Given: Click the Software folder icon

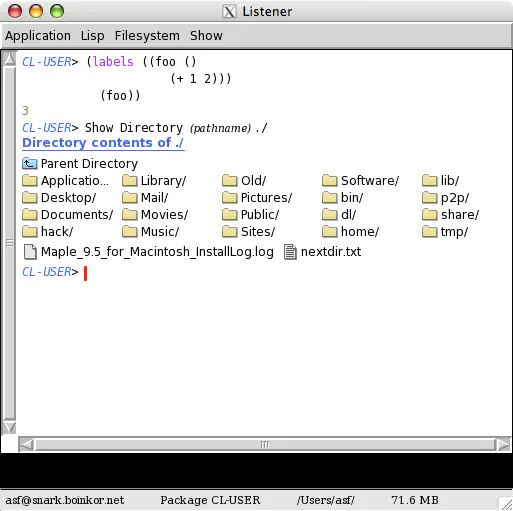Looking at the screenshot, I should [329, 181].
